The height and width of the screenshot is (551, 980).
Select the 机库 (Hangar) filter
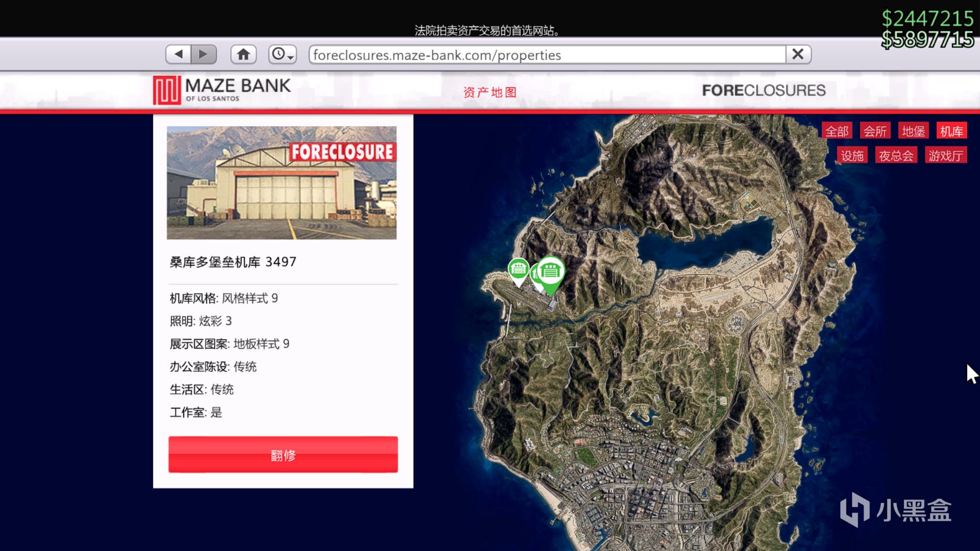pos(951,131)
